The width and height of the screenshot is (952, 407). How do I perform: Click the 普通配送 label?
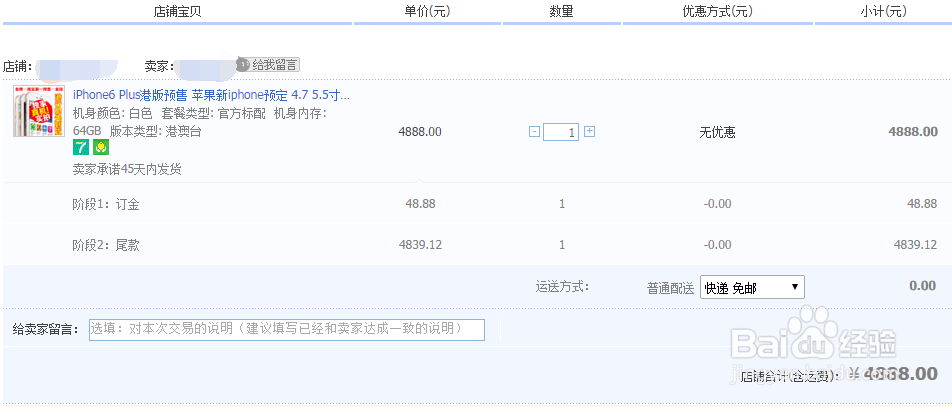point(670,289)
